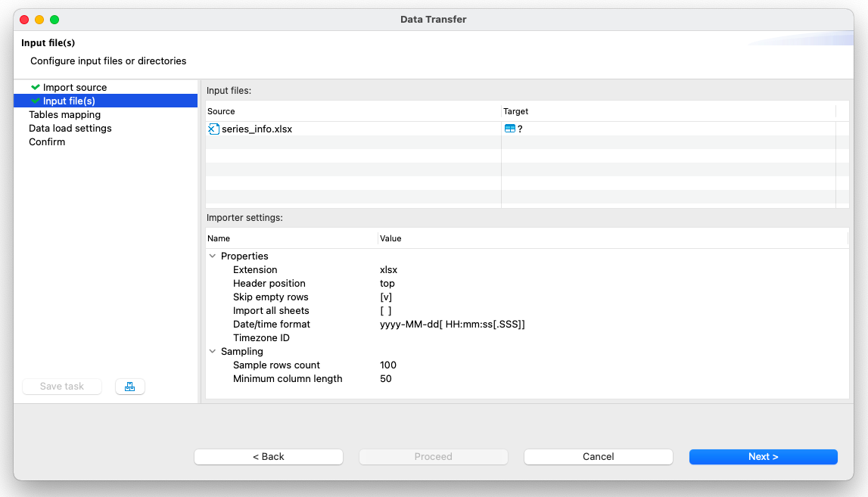Collapse the Properties section
The height and width of the screenshot is (497, 868).
coord(212,256)
